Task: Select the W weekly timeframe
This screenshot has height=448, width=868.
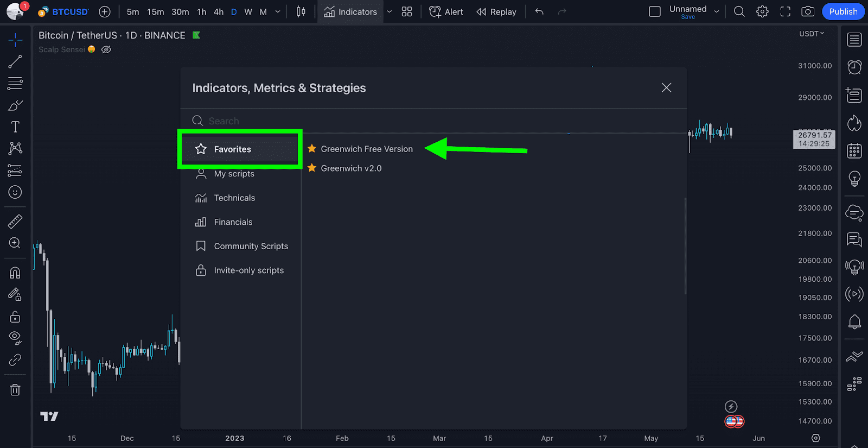Action: tap(248, 11)
